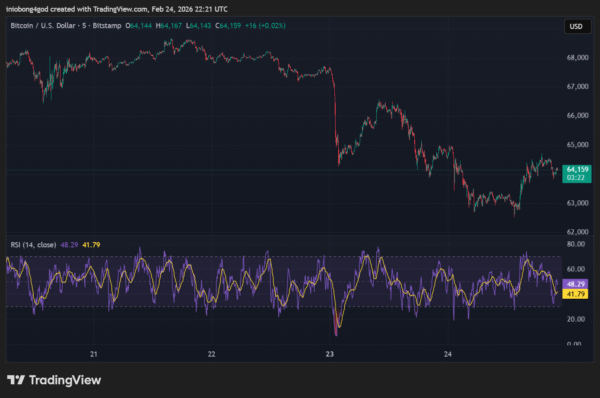The width and height of the screenshot is (600, 398).
Task: Click the 65,000 price axis label
Action: [x=577, y=145]
